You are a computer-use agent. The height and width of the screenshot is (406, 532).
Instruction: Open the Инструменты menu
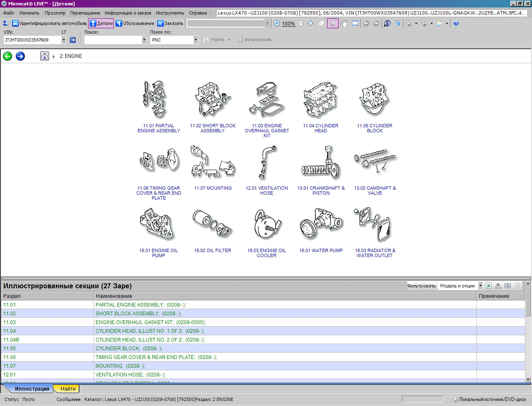point(170,13)
